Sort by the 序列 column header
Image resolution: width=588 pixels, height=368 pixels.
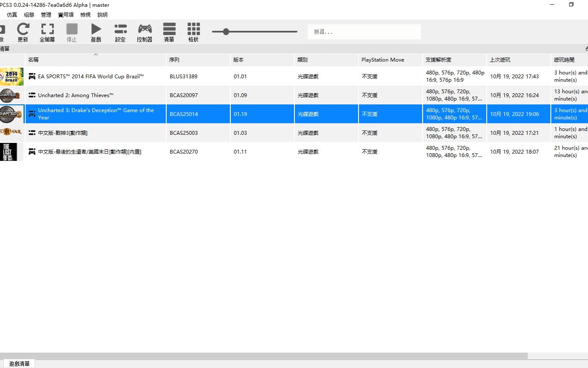pyautogui.click(x=198, y=60)
